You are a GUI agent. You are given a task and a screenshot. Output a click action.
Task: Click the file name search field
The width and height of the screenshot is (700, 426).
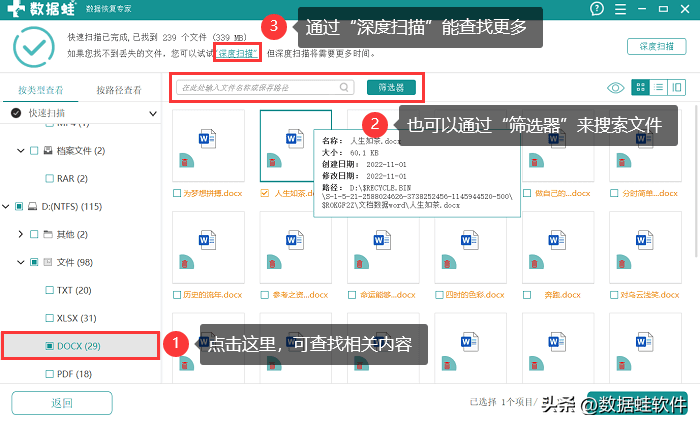(260, 87)
